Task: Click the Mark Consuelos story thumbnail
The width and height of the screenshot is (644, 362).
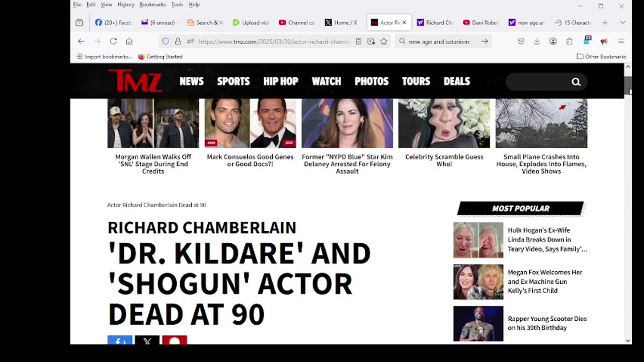Action: point(250,123)
